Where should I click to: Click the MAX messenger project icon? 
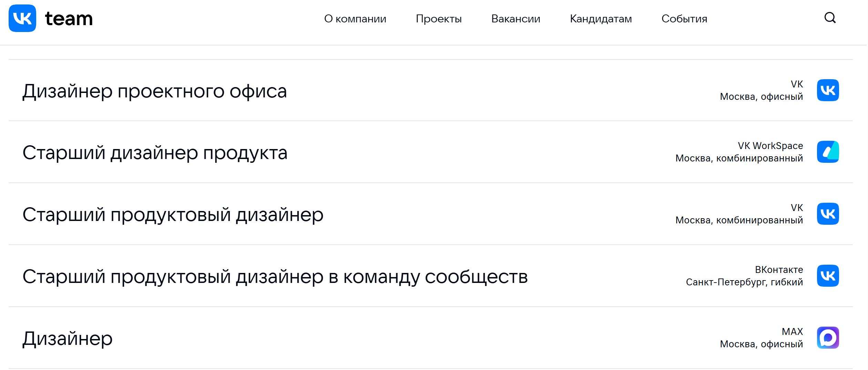pos(828,338)
